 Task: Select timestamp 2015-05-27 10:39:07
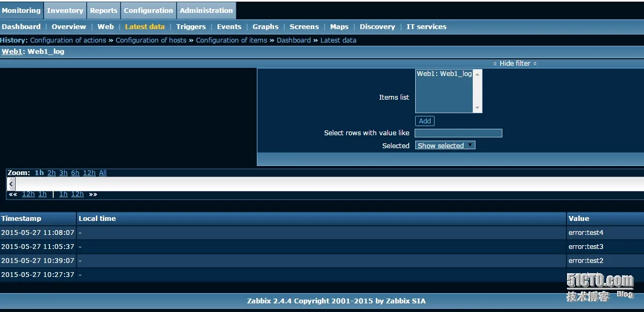pyautogui.click(x=38, y=261)
